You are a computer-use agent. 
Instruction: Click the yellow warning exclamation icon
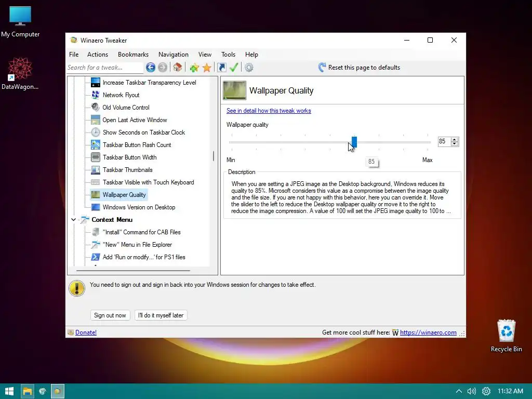click(x=77, y=288)
